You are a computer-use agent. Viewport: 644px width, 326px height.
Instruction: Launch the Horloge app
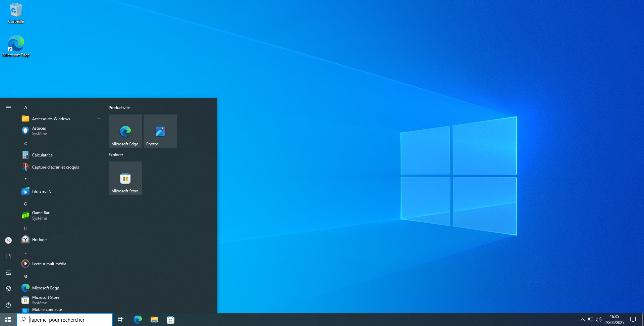pyautogui.click(x=61, y=239)
